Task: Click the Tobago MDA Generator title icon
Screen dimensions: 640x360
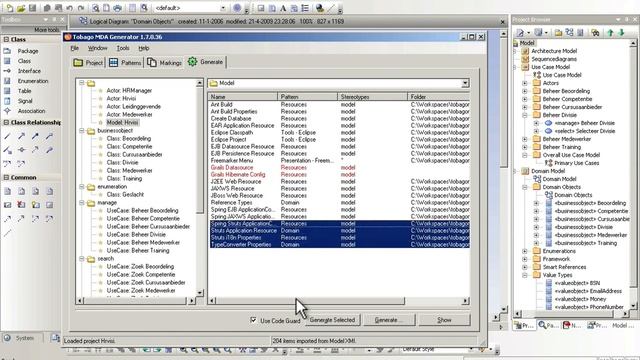Action: pyautogui.click(x=68, y=37)
